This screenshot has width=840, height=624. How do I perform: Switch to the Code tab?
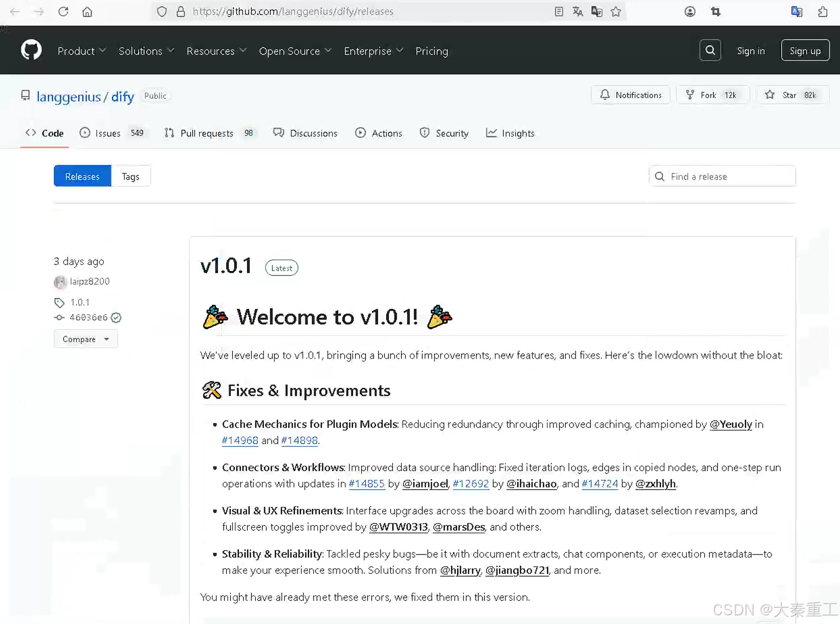click(45, 133)
